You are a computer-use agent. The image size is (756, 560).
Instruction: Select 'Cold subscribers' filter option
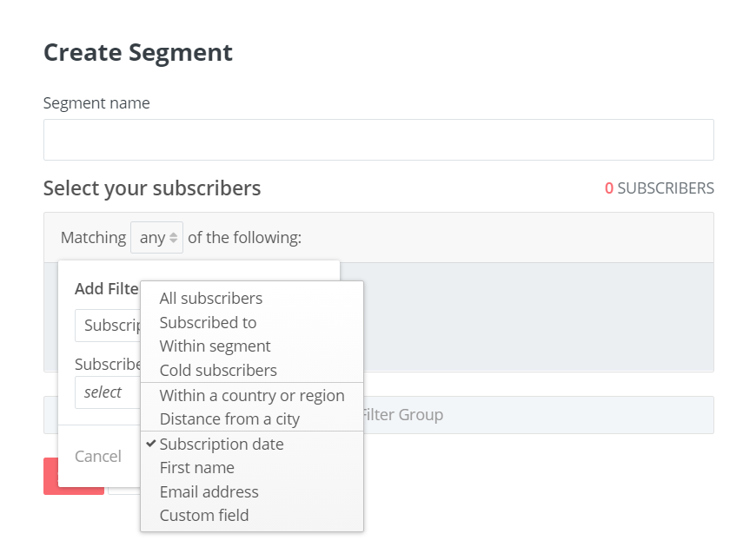(x=218, y=371)
